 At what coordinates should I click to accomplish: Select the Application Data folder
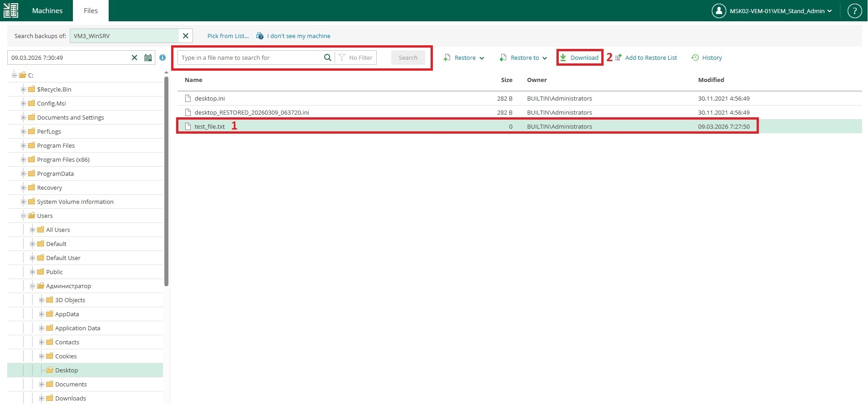point(78,328)
